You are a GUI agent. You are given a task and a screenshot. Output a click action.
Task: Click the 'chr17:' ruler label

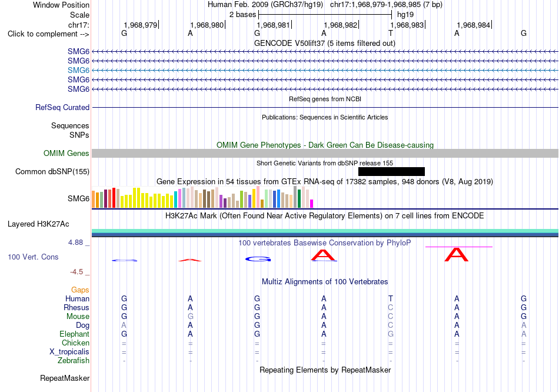click(79, 25)
